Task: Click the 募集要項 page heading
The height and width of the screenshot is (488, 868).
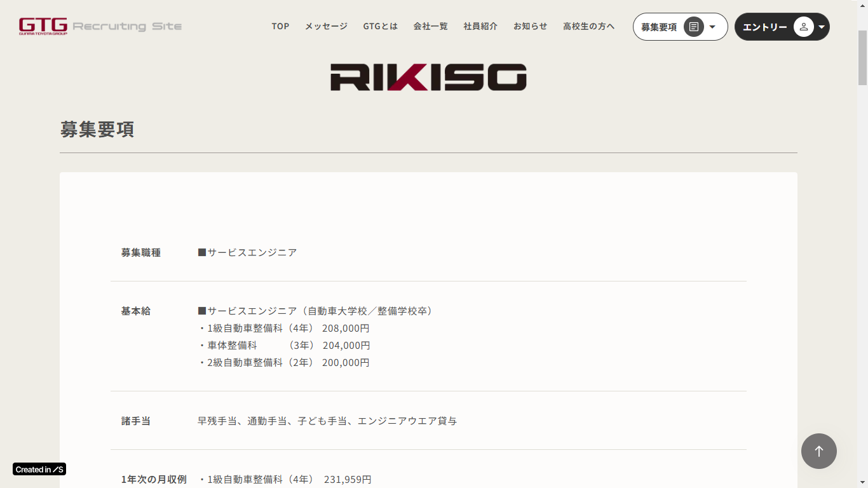Action: tap(97, 129)
